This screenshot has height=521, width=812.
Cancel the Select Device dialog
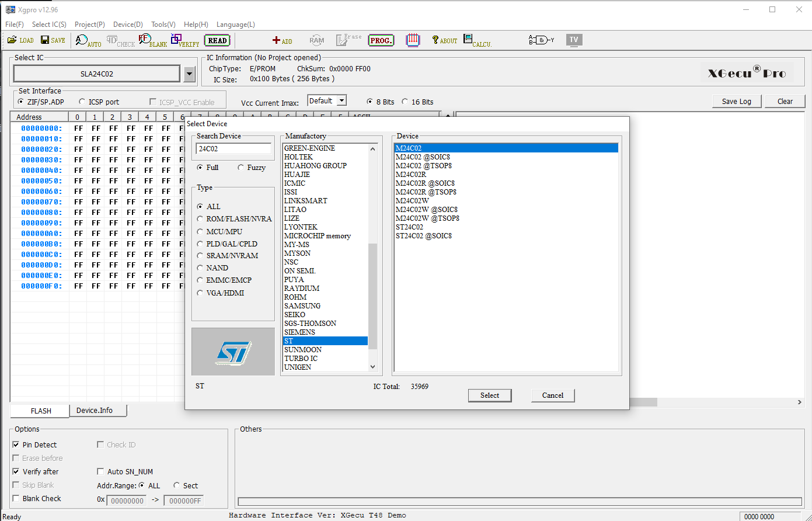(x=553, y=395)
